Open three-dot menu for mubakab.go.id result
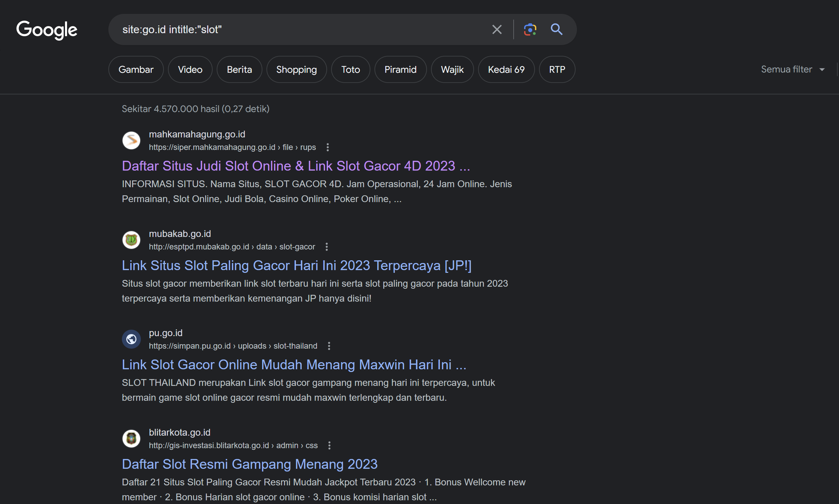 [x=326, y=246]
